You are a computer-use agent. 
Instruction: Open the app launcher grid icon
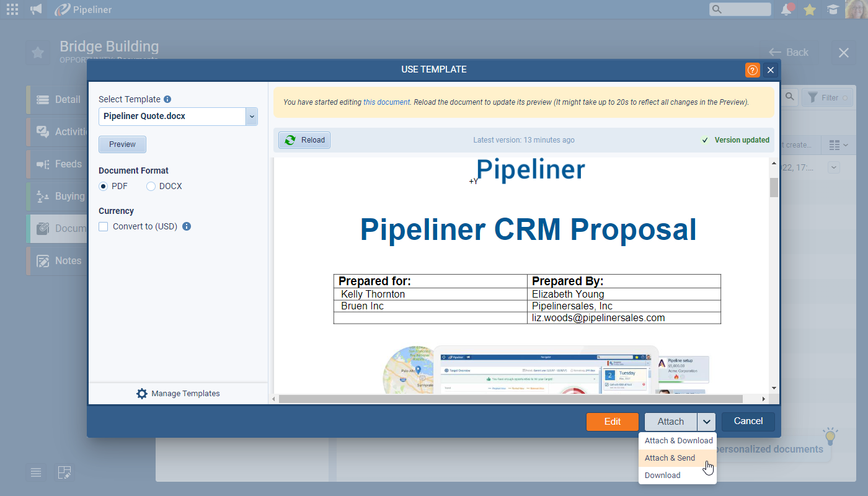click(x=12, y=9)
